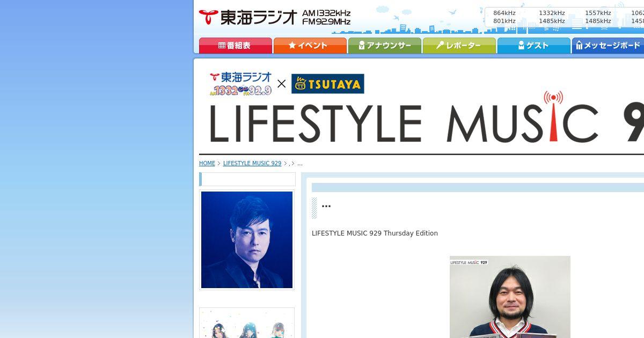Click the 1332kHz frequency text
Image resolution: width=644 pixels, height=338 pixels.
(x=552, y=13)
